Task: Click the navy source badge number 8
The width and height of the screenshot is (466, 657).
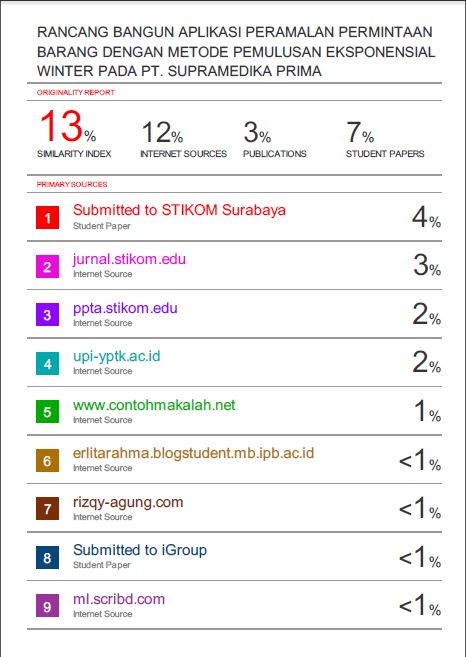Action: click(x=47, y=557)
